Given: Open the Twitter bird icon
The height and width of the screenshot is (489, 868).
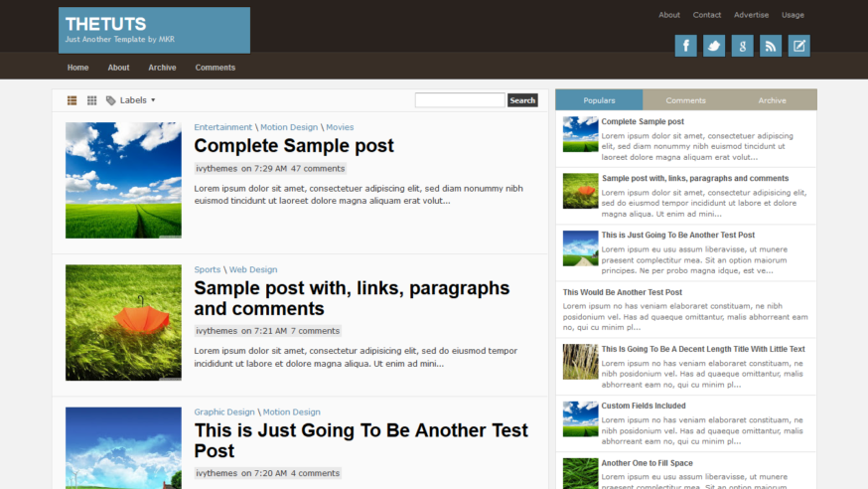Looking at the screenshot, I should click(713, 46).
